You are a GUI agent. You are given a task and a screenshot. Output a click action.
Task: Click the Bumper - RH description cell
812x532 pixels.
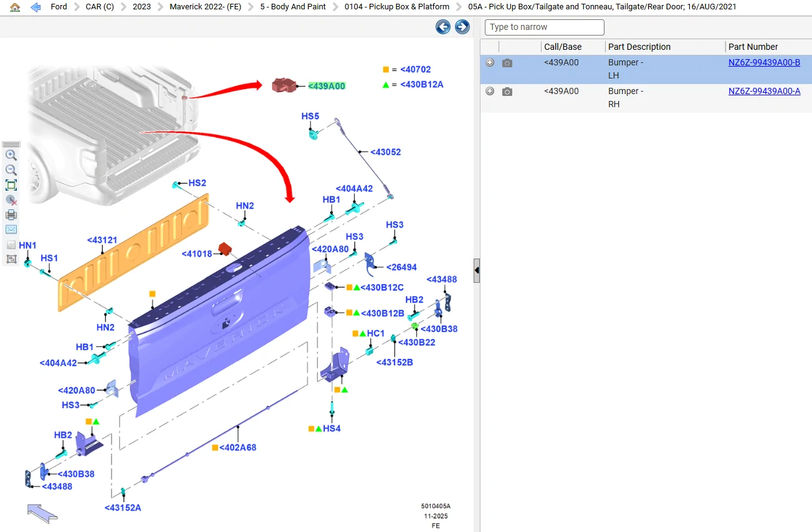pyautogui.click(x=626, y=98)
